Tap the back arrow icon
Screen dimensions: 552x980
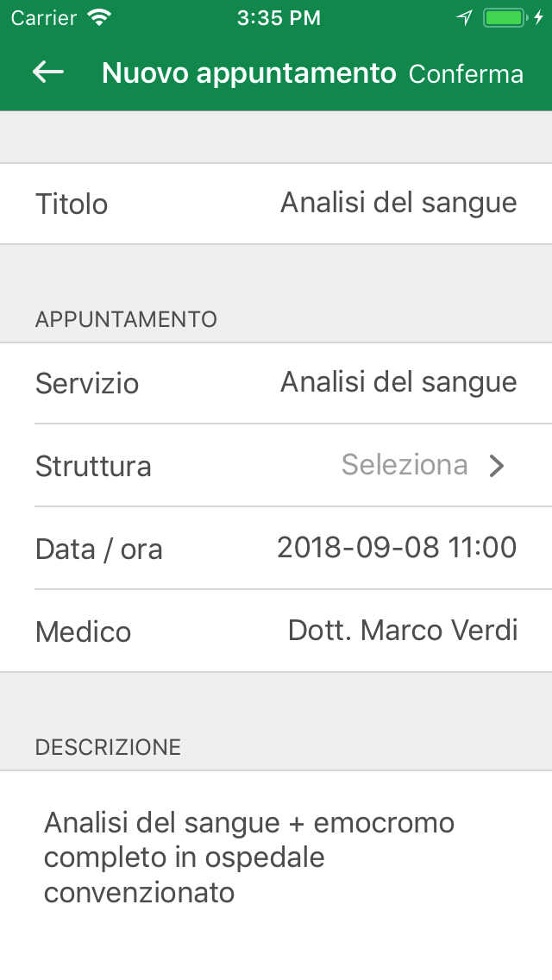point(48,72)
